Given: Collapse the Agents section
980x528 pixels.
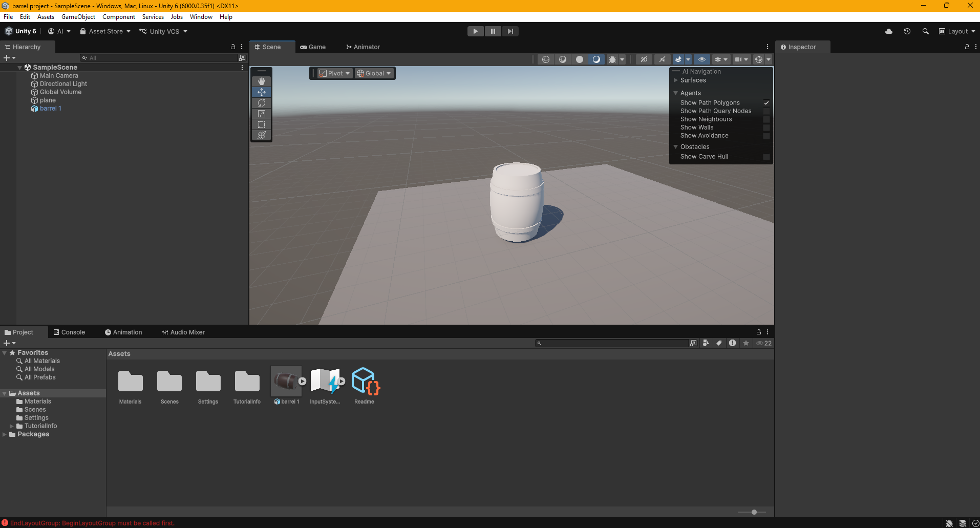Looking at the screenshot, I should pyautogui.click(x=676, y=93).
